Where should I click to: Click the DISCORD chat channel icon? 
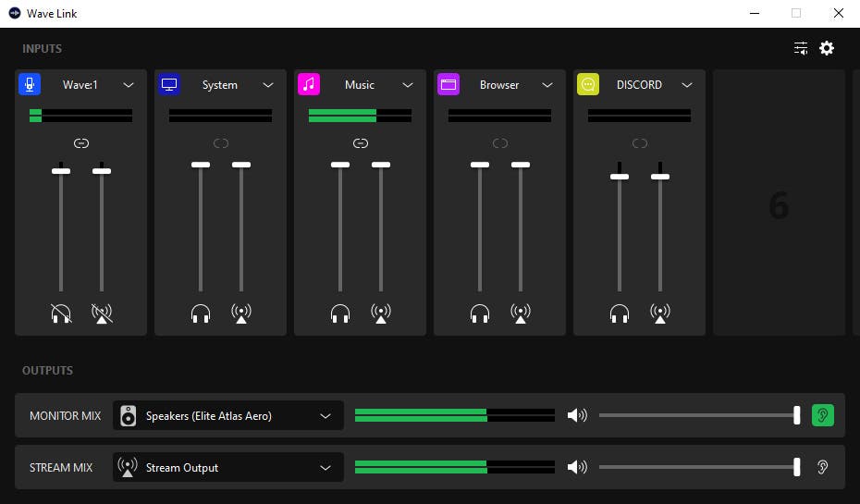click(x=588, y=84)
